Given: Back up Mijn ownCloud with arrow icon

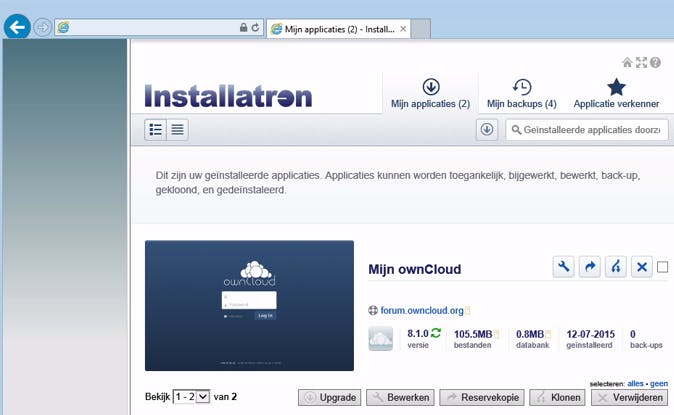Looking at the screenshot, I should pos(589,267).
